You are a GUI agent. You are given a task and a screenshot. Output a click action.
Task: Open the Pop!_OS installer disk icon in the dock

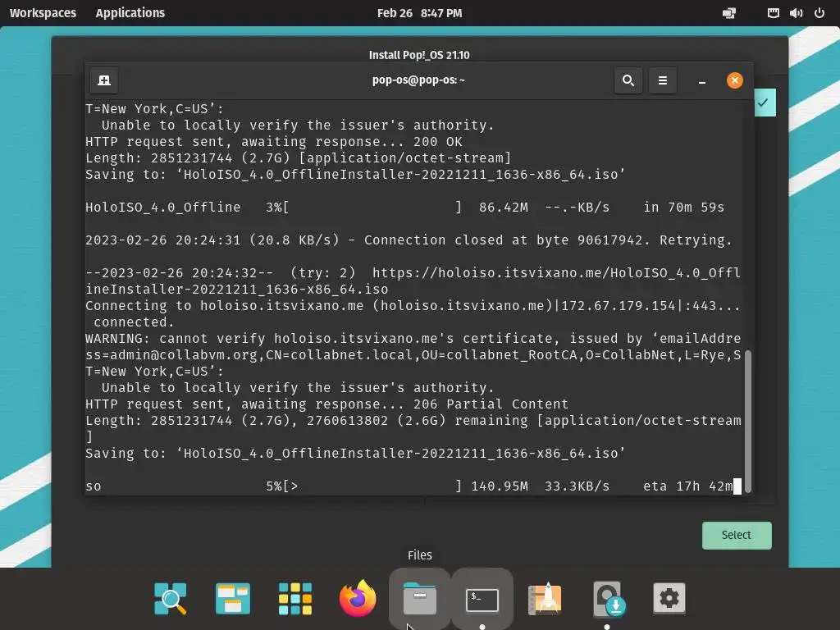pos(608,599)
